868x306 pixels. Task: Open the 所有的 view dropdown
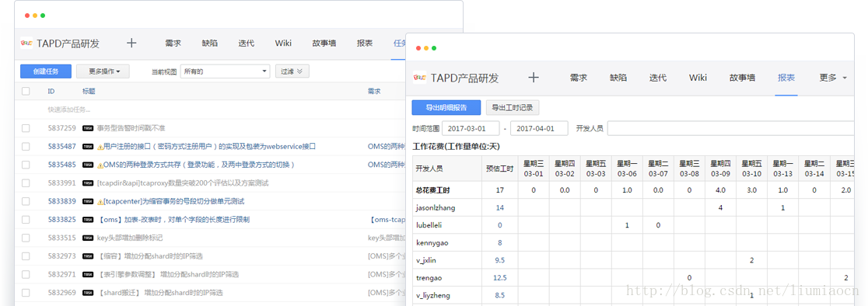pos(225,71)
